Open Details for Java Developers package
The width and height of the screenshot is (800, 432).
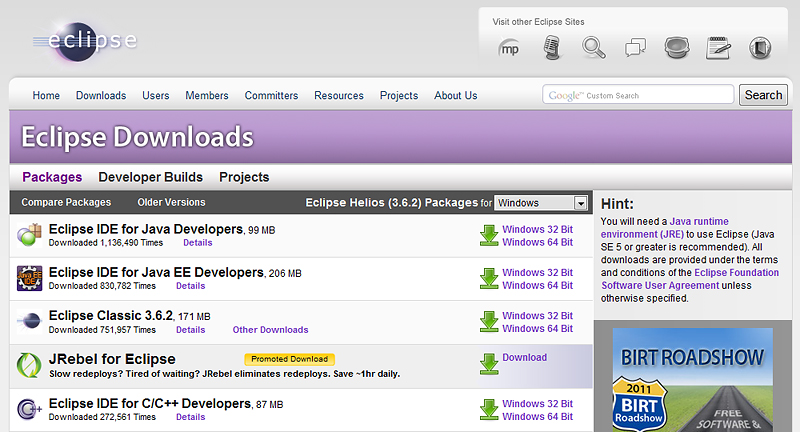198,243
